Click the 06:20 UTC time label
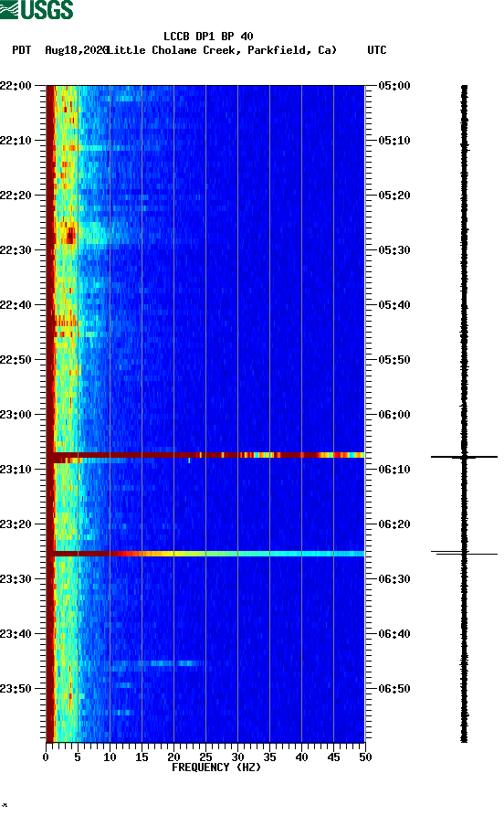This screenshot has width=504, height=815. [x=394, y=524]
